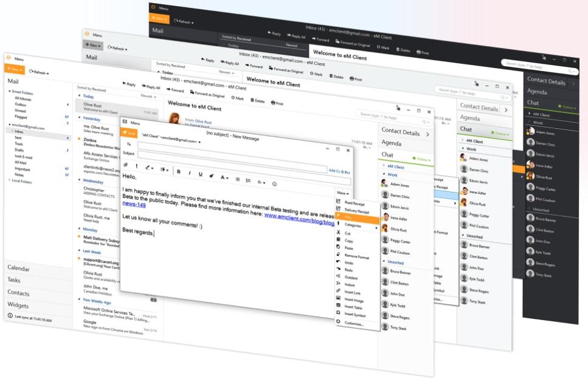Viewport: 588px width, 382px height.
Task: Click the orange Send button in New Message
Action: coord(129,132)
